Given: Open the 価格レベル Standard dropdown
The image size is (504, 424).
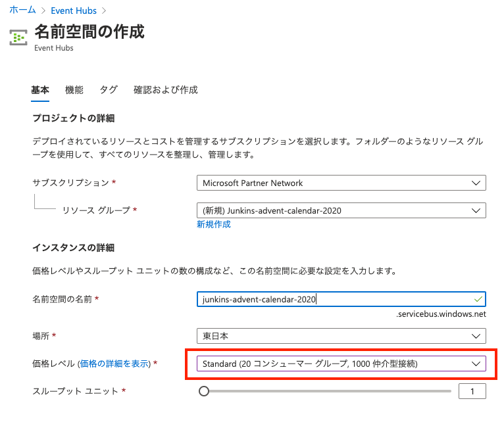Looking at the screenshot, I should click(x=341, y=364).
